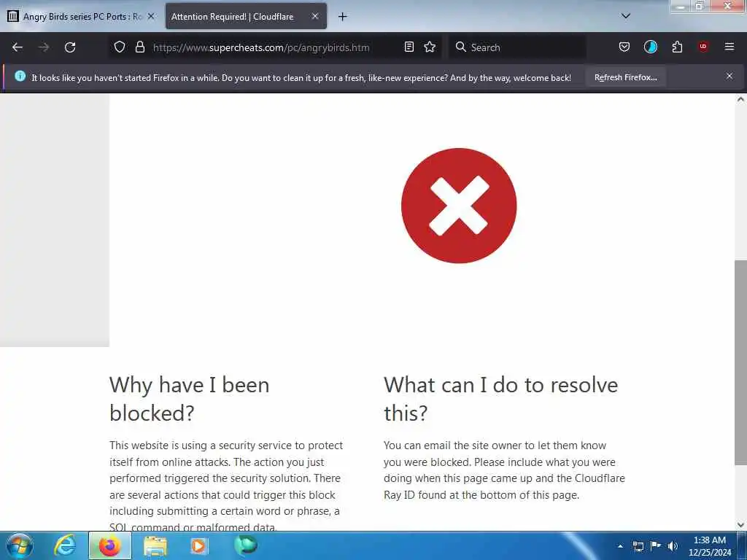This screenshot has width=747, height=560.
Task: Click the green chat app taskbar icon
Action: click(245, 545)
